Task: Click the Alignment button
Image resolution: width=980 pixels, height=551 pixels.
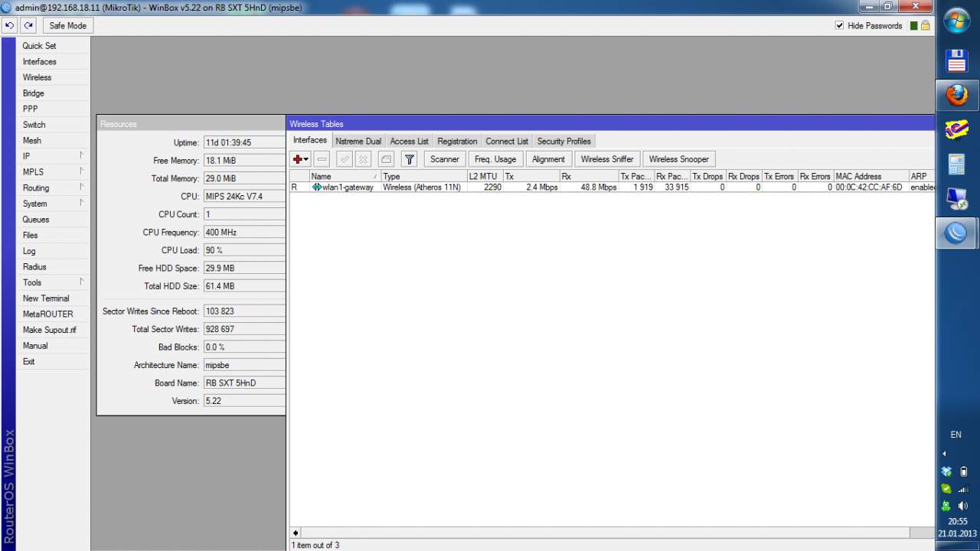Action: 548,159
